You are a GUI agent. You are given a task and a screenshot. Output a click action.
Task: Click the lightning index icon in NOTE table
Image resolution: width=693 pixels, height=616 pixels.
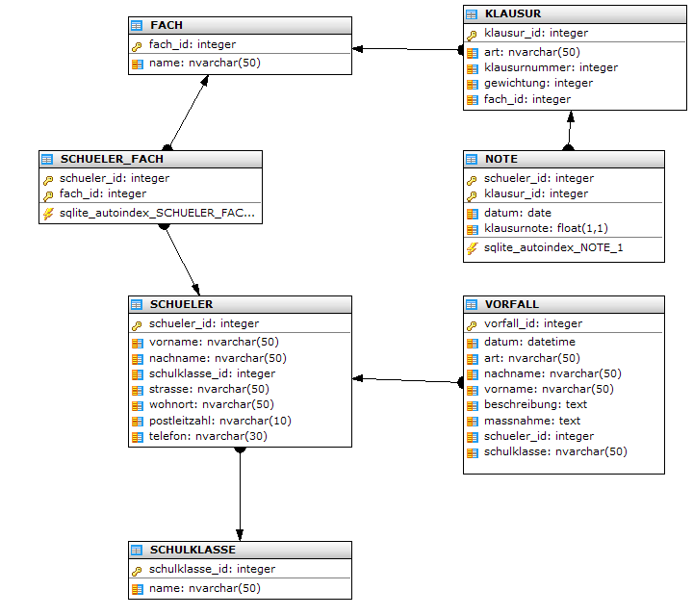(472, 248)
